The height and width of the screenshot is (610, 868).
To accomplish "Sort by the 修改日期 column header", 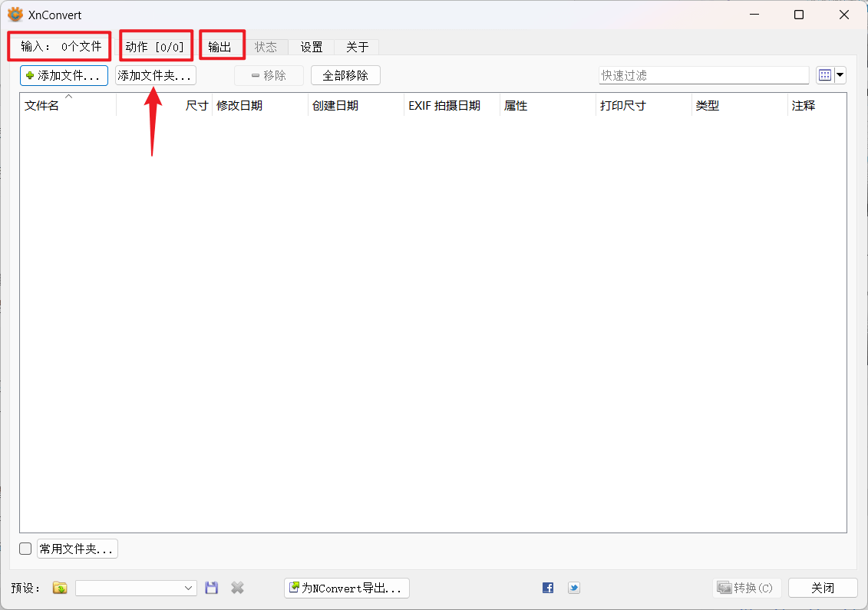I will click(260, 105).
